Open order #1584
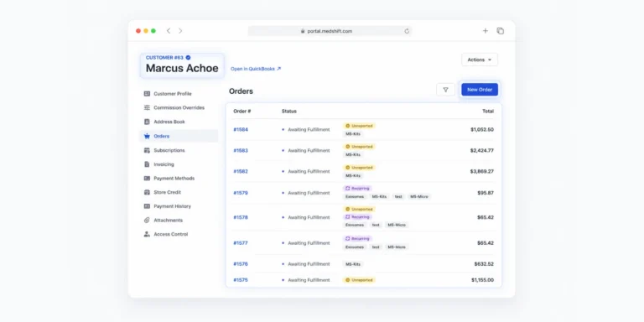 click(241, 129)
